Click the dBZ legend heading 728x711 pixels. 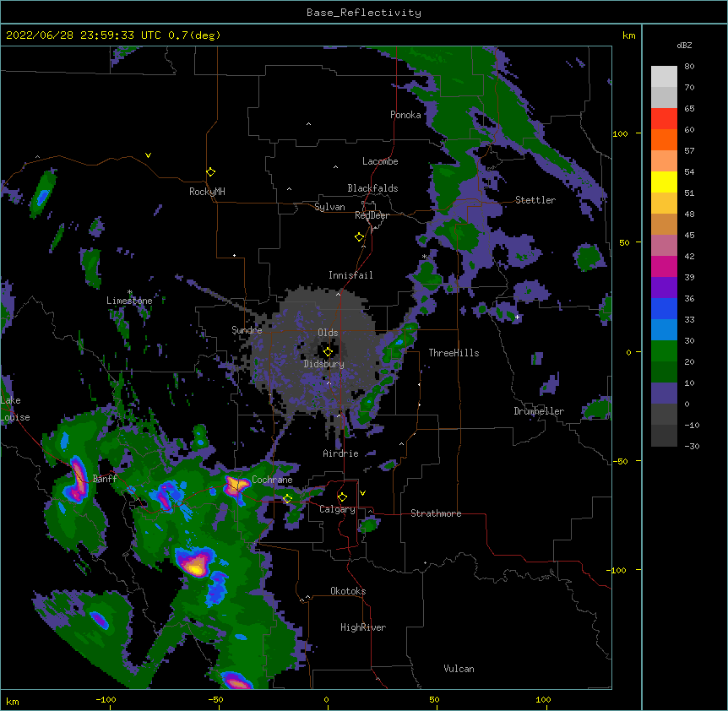coord(684,45)
